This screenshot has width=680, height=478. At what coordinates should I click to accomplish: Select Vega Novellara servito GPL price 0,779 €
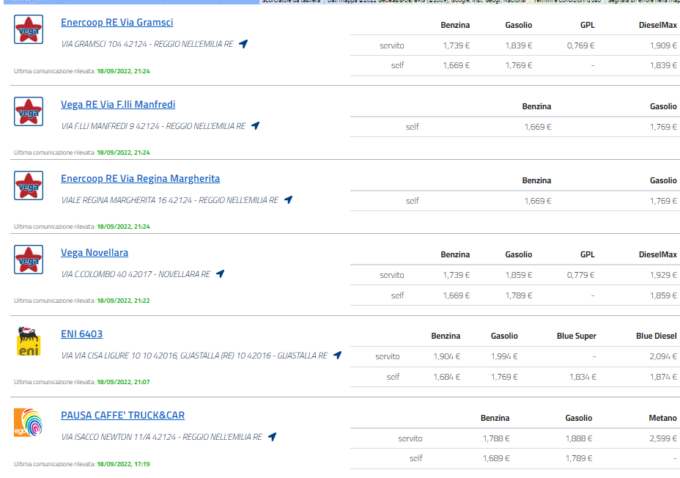581,275
